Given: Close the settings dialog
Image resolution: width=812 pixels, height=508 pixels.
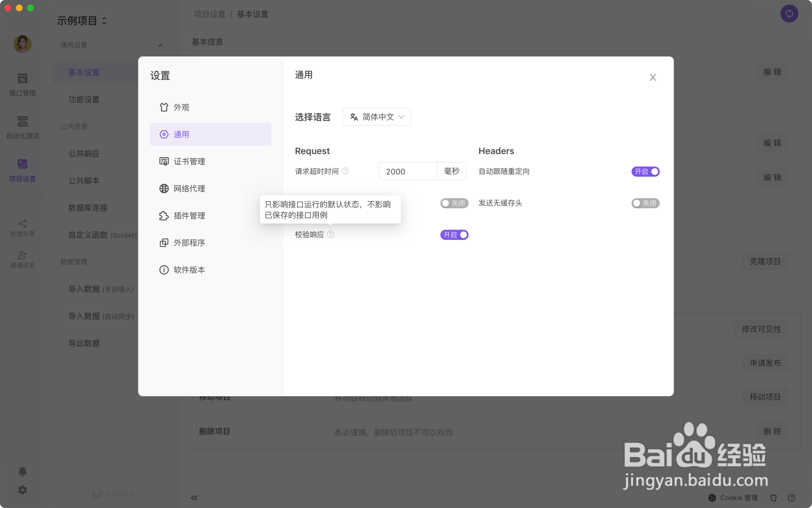Looking at the screenshot, I should coord(653,77).
